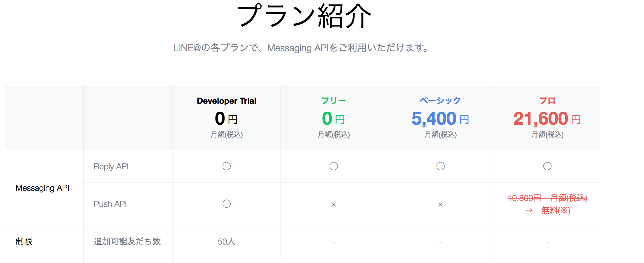644x263 pixels.
Task: Select the blue ベーシック plan heading
Action: (x=440, y=101)
